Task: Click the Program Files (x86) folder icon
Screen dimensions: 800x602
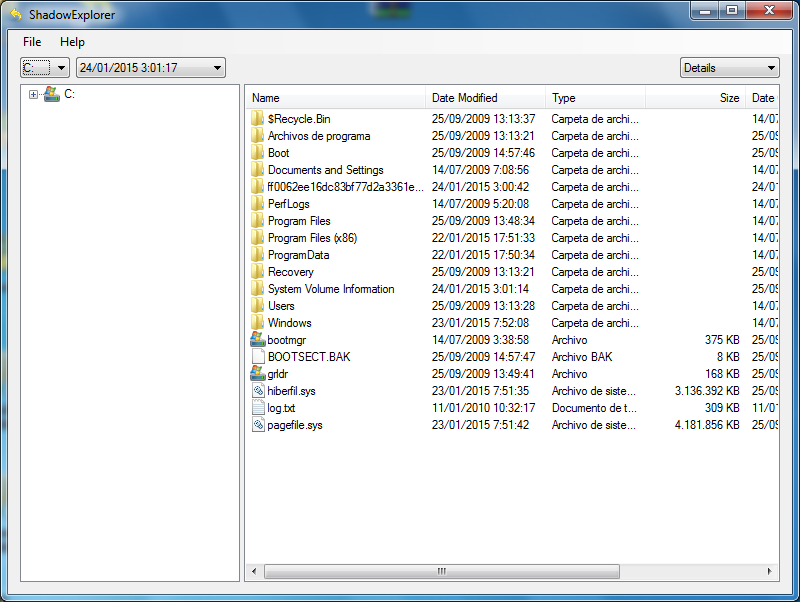Action: (x=257, y=238)
